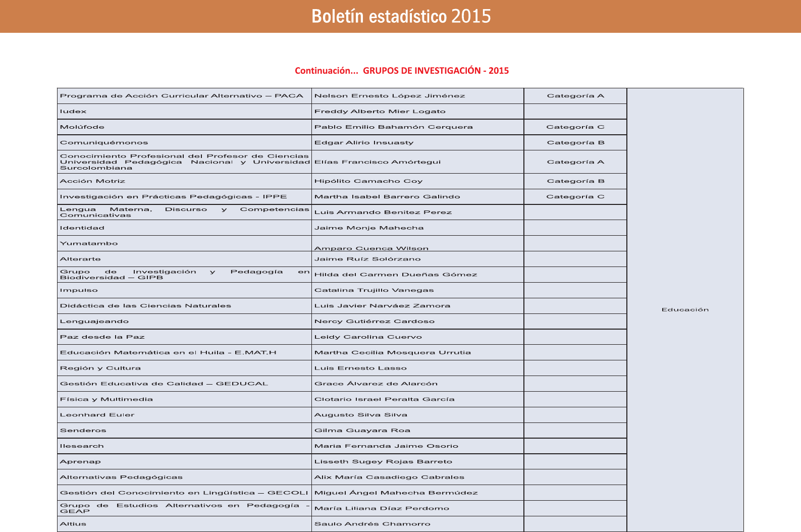Select the 'Comuniquémonos' group cell
The image size is (801, 532).
(104, 143)
